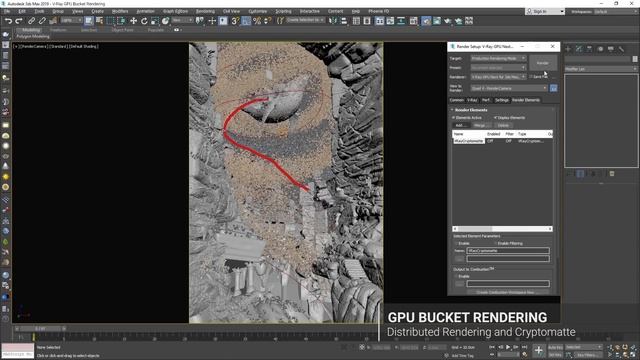Open the Target dropdown in Render Setup
The image size is (640, 360).
coord(498,58)
